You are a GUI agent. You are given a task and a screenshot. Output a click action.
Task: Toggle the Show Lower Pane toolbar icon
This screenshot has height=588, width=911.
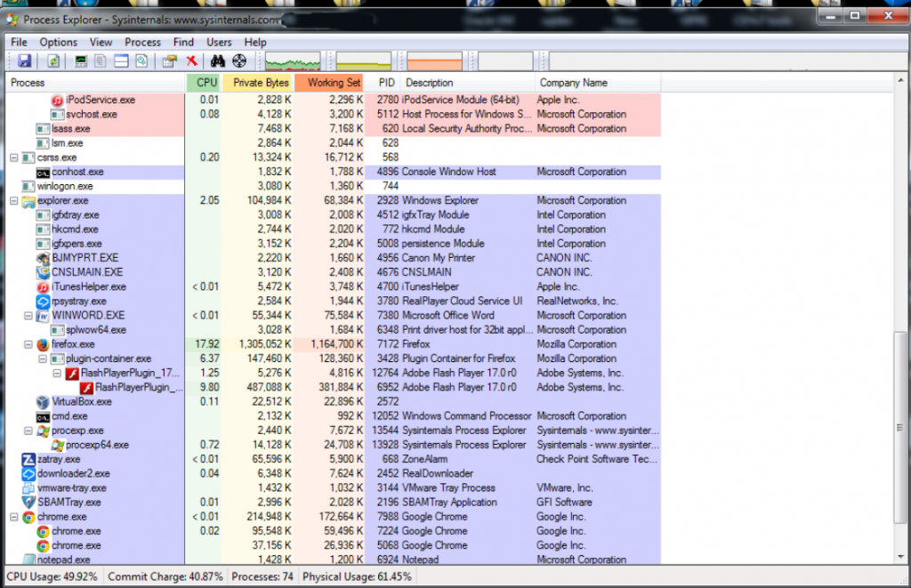point(121,61)
